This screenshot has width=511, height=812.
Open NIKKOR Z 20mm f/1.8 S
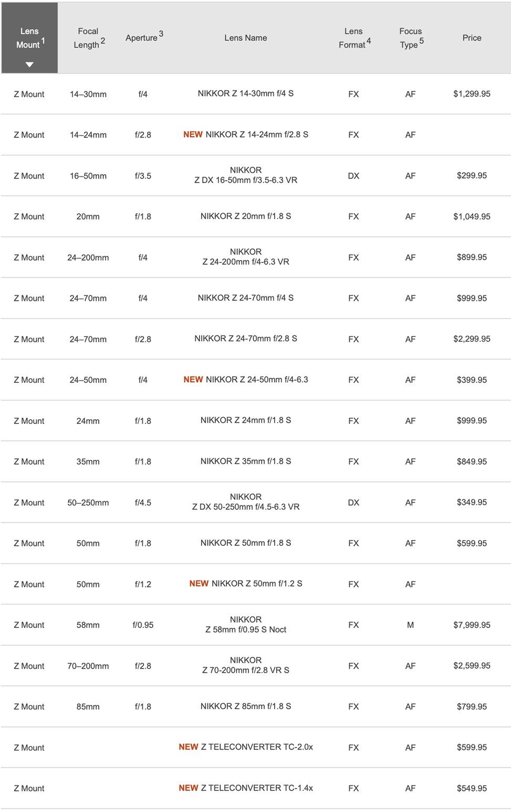point(245,216)
